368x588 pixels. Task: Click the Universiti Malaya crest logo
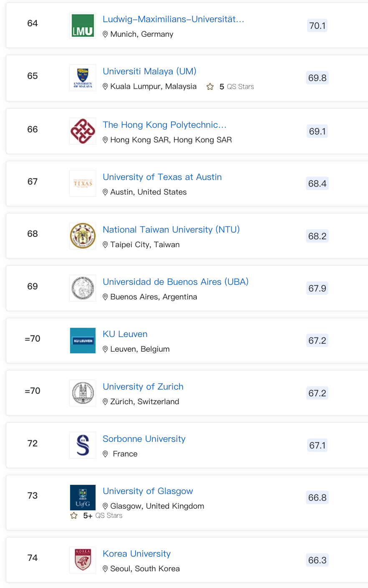coord(83,78)
